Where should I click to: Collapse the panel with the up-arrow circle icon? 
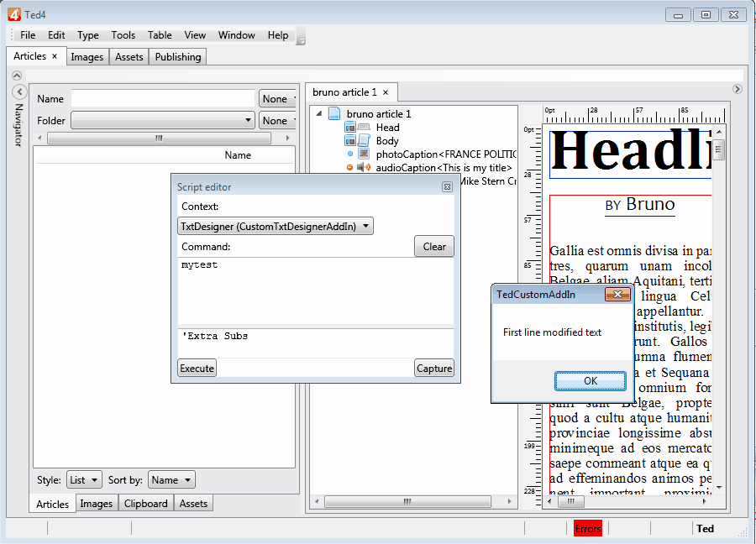point(17,76)
